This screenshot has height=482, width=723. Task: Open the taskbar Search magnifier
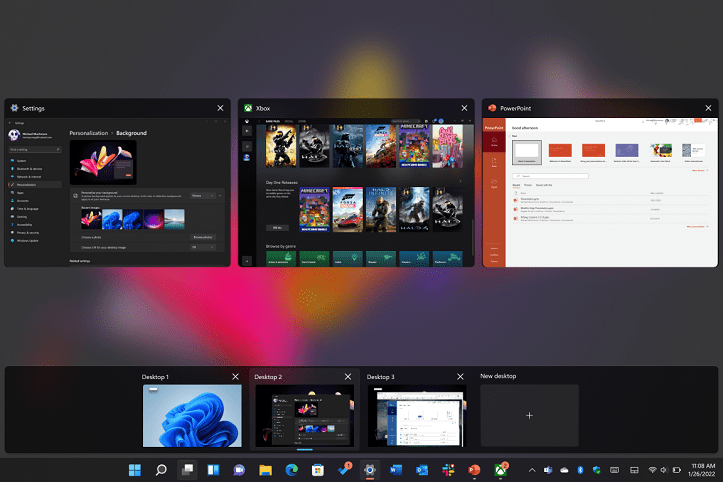click(161, 470)
